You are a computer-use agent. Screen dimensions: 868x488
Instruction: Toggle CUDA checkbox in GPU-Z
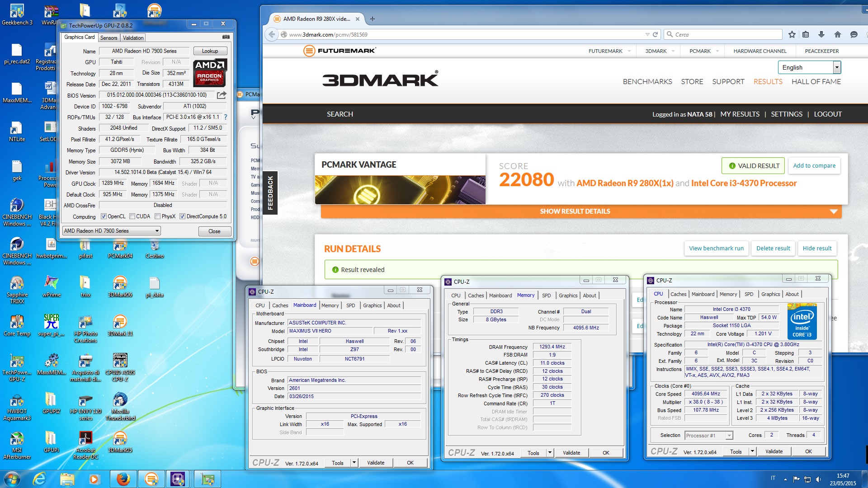(x=132, y=216)
